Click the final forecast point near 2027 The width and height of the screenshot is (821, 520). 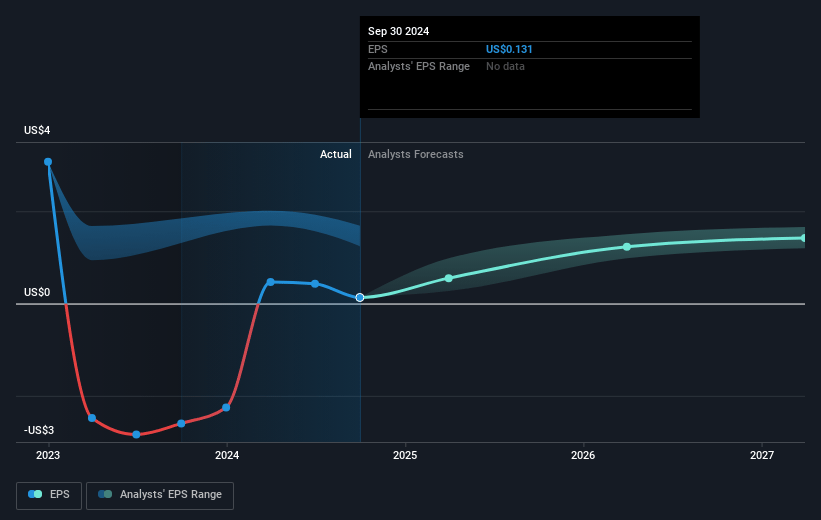804,238
